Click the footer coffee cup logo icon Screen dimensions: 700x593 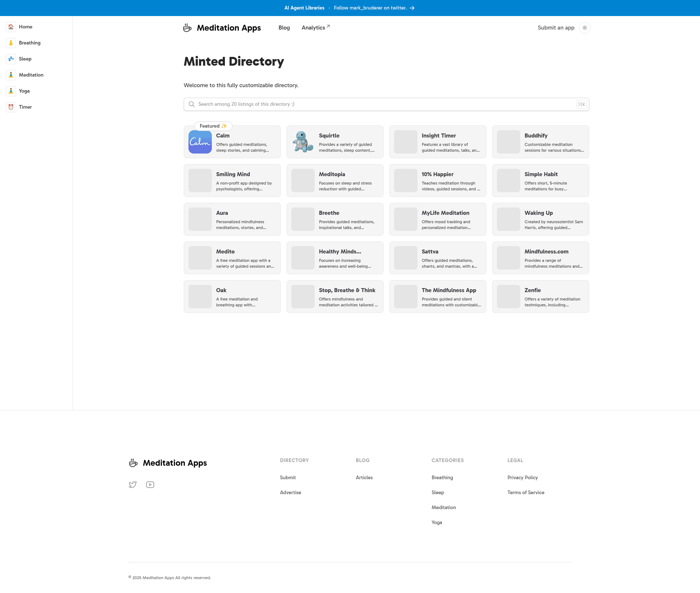(x=133, y=463)
